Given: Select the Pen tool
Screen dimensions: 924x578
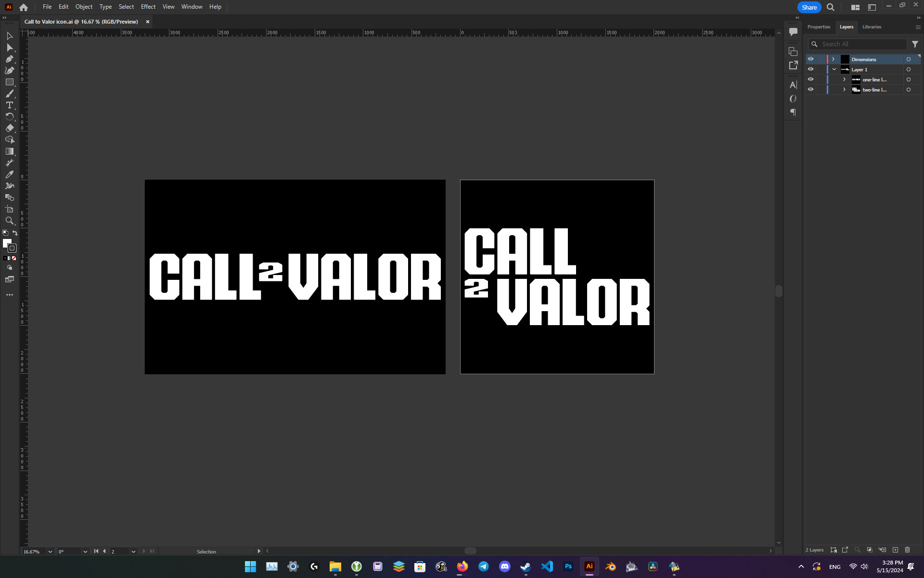Looking at the screenshot, I should pyautogui.click(x=9, y=59).
